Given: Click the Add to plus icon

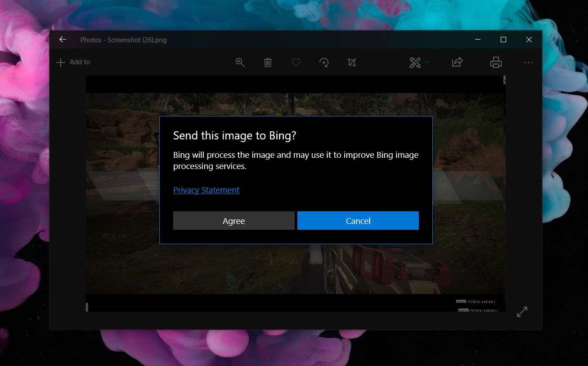Looking at the screenshot, I should click(60, 62).
